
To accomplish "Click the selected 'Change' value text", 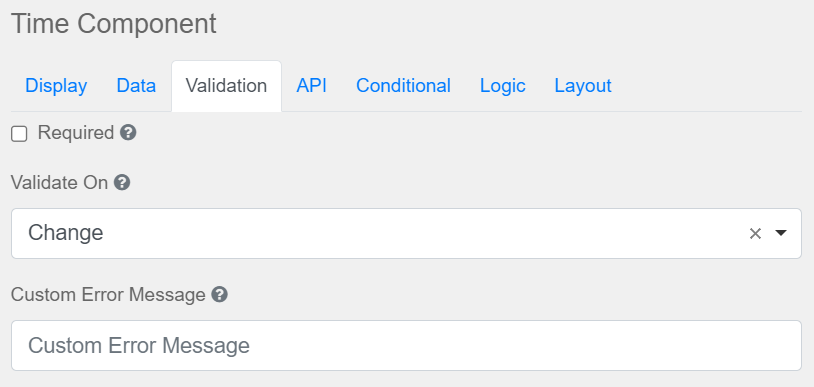I will point(65,233).
